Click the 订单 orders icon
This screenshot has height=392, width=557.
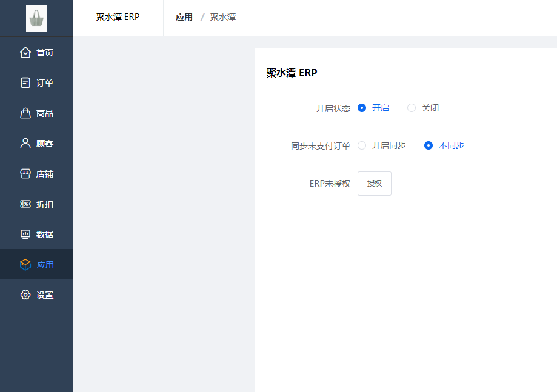point(25,83)
